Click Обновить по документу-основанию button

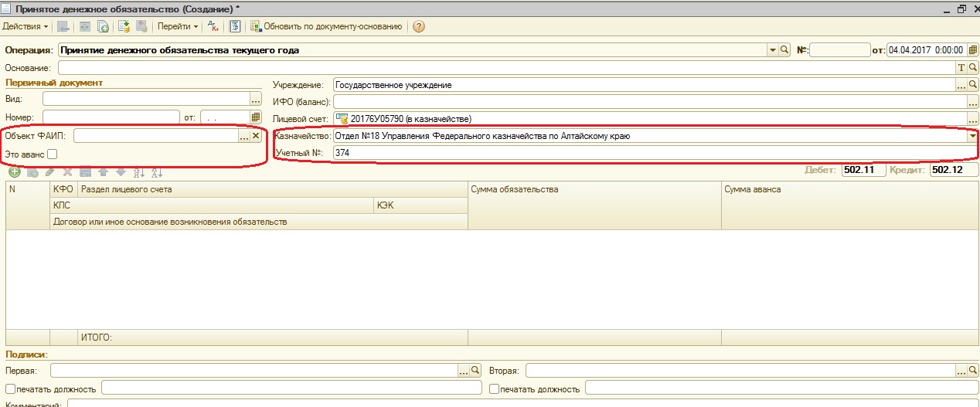[x=326, y=26]
